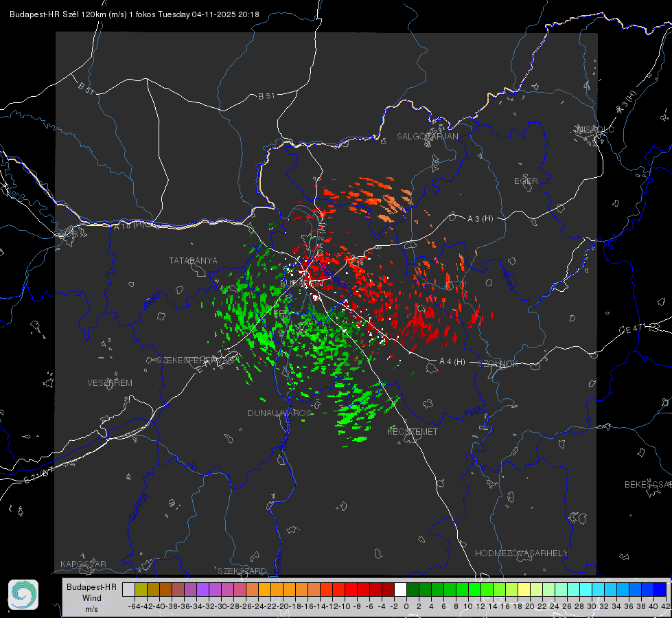
Task: Click the KAPOSVÁR city label
Action: pyautogui.click(x=83, y=564)
